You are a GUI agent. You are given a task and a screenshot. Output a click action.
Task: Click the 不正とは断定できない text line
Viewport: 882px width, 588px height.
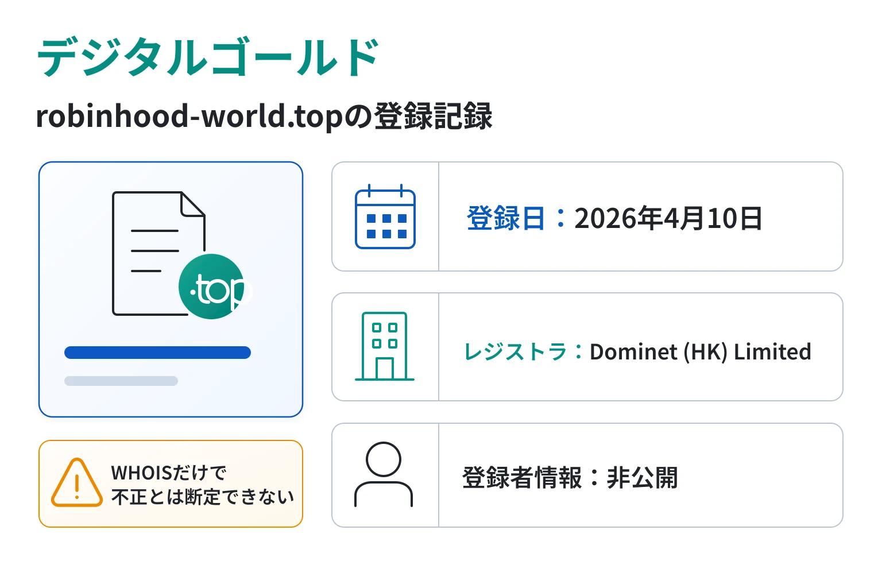click(x=203, y=497)
